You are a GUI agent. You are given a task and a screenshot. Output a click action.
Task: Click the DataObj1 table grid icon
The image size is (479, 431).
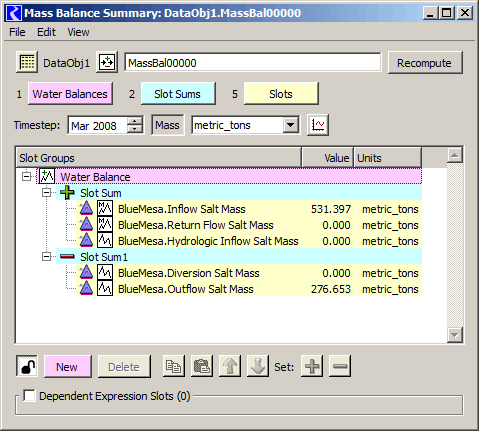tap(27, 62)
